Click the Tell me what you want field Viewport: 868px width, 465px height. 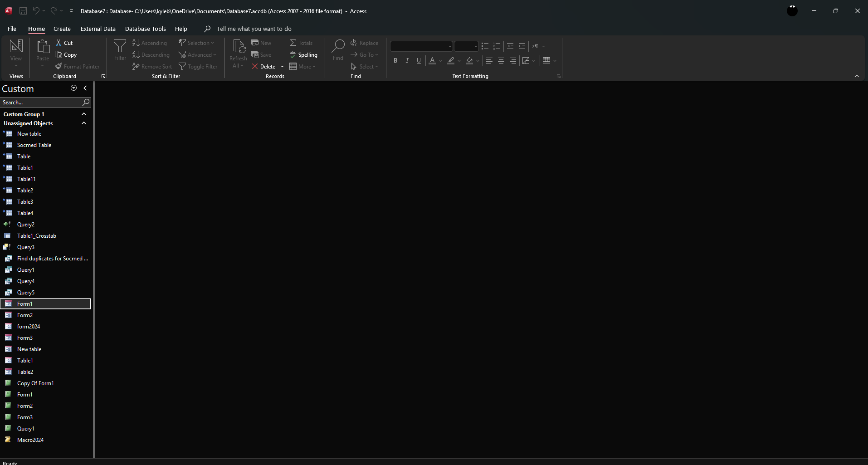254,29
